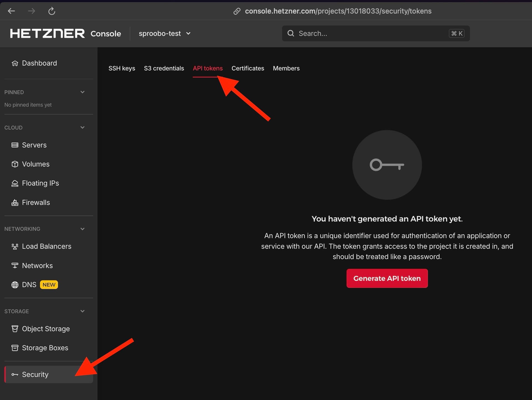Select Security in the sidebar
The height and width of the screenshot is (400, 532).
tap(48, 375)
